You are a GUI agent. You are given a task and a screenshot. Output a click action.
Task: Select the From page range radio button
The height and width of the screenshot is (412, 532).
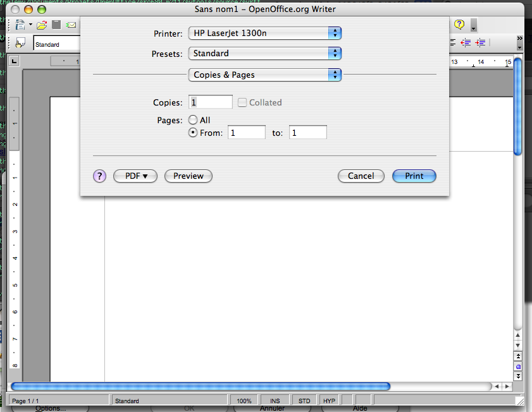193,133
